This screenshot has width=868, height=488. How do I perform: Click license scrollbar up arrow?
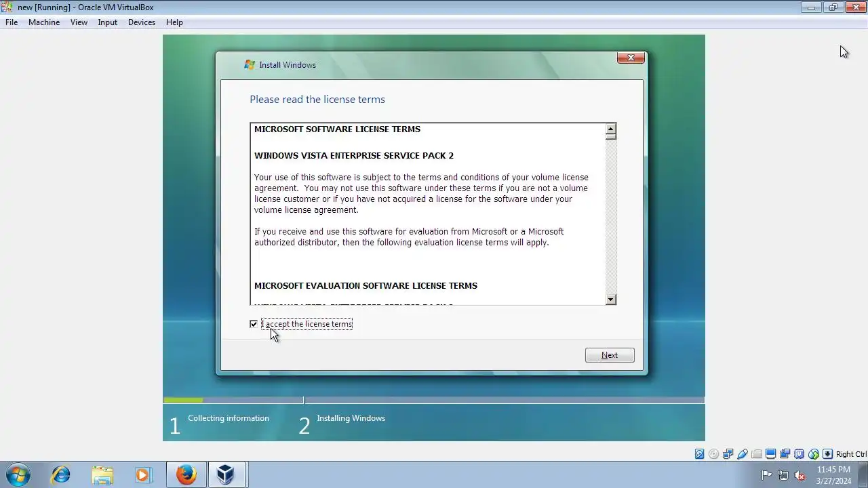[x=611, y=129]
